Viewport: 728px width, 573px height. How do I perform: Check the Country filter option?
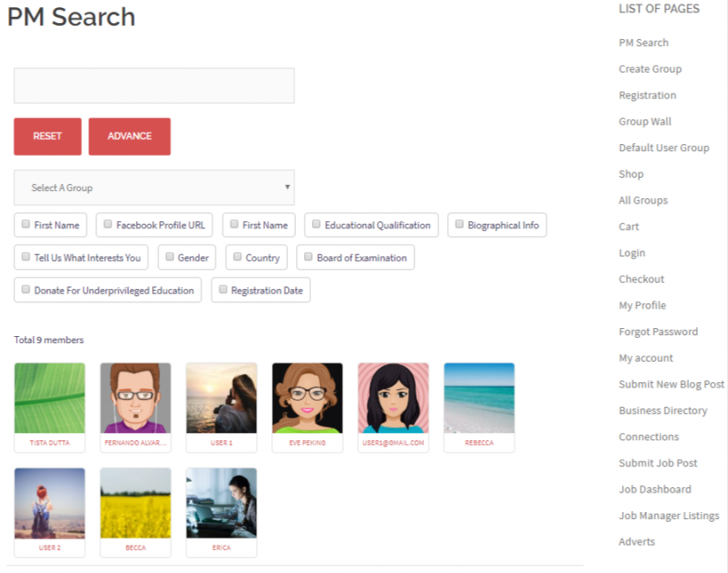point(239,257)
